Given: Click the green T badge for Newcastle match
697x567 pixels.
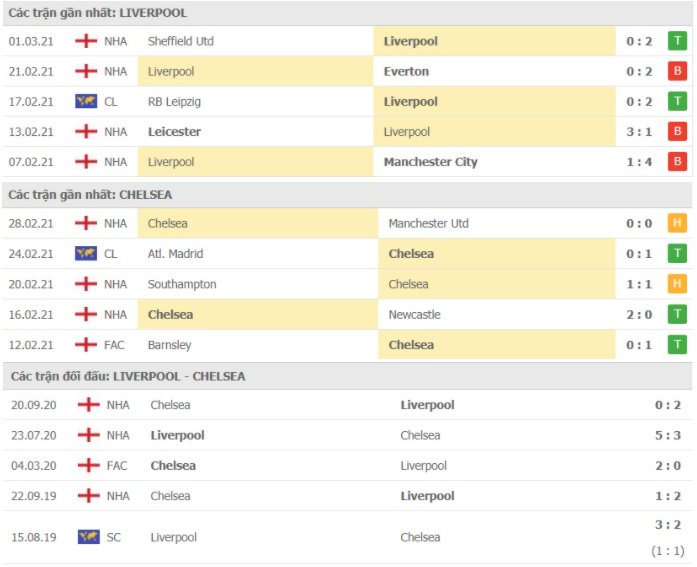Looking at the screenshot, I should 677,314.
